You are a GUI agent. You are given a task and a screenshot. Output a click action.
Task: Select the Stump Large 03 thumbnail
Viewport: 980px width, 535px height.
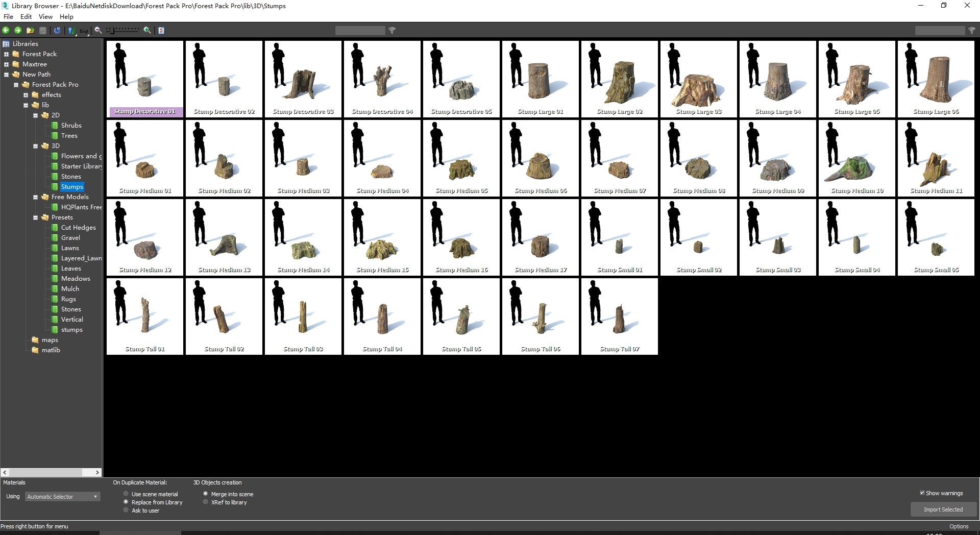[698, 79]
